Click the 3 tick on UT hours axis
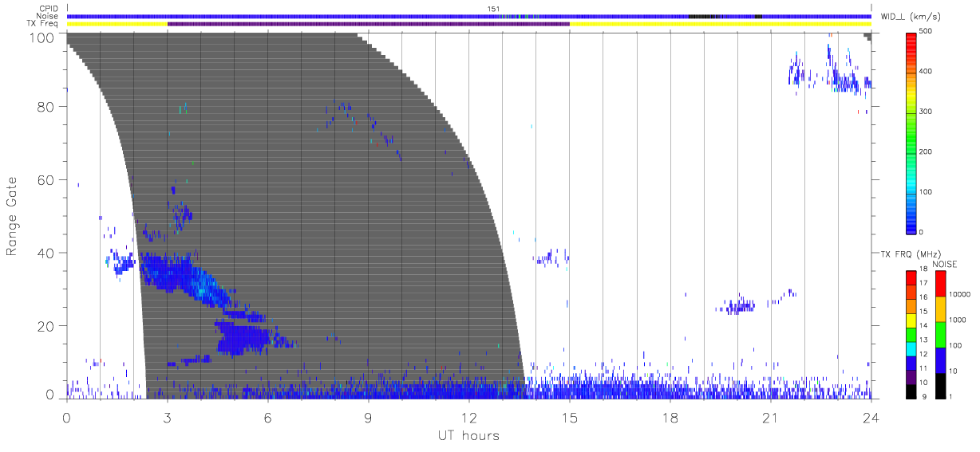This screenshot has height=452, width=980. [x=168, y=417]
